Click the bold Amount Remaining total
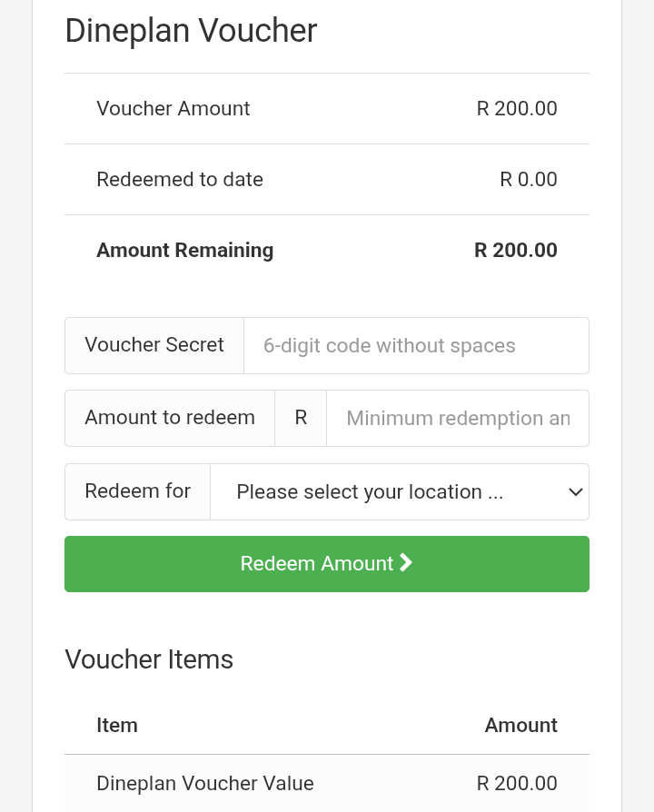Screen dimensions: 654x812 pos(515,250)
